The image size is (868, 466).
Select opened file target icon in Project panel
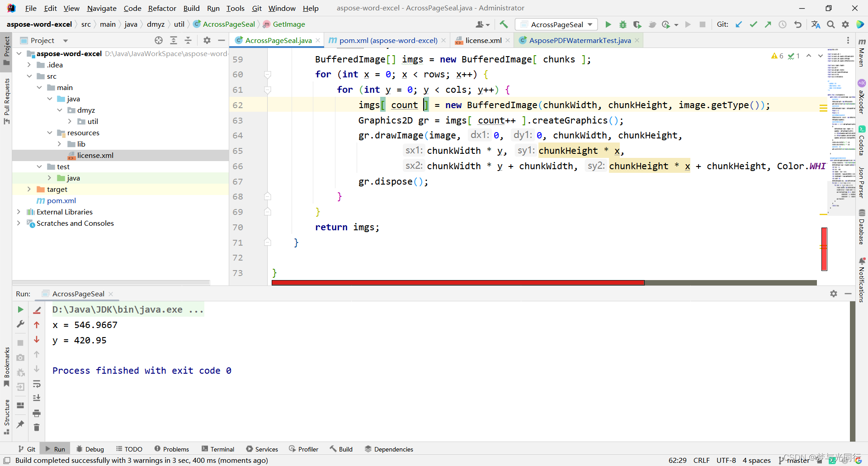point(159,40)
